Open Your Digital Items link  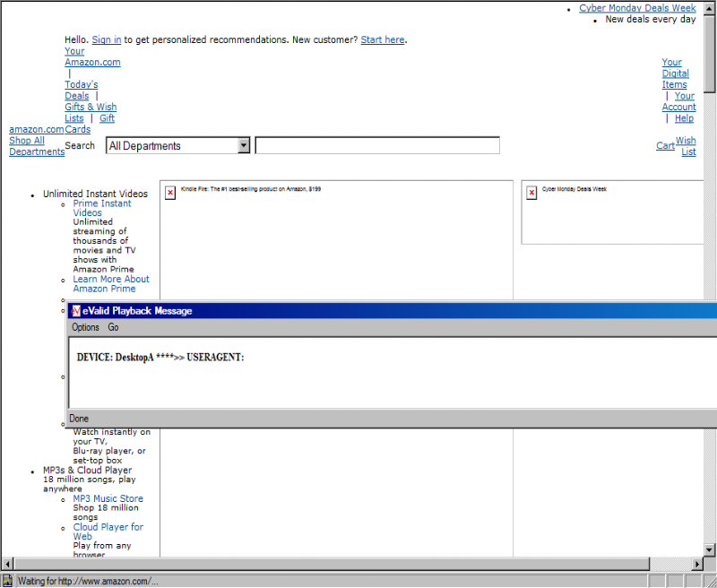(x=676, y=73)
